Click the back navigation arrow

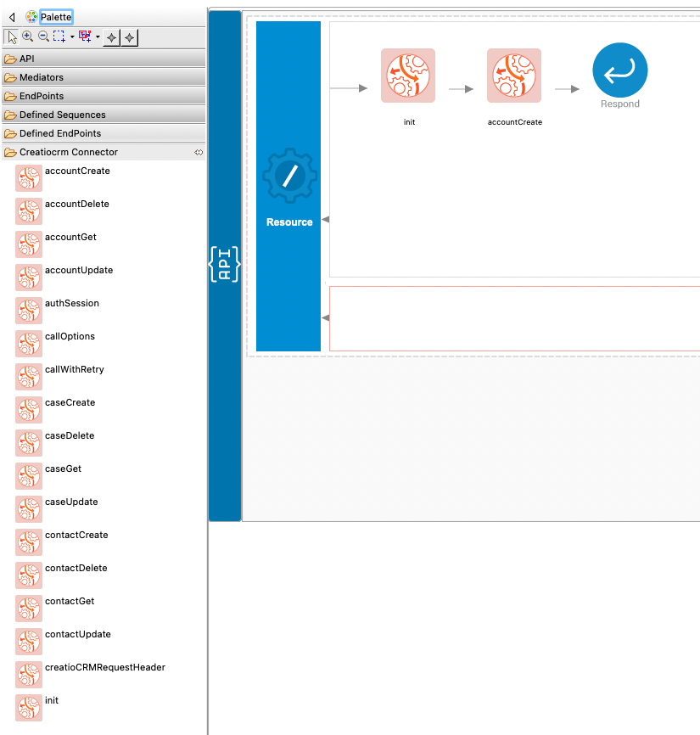(x=11, y=16)
